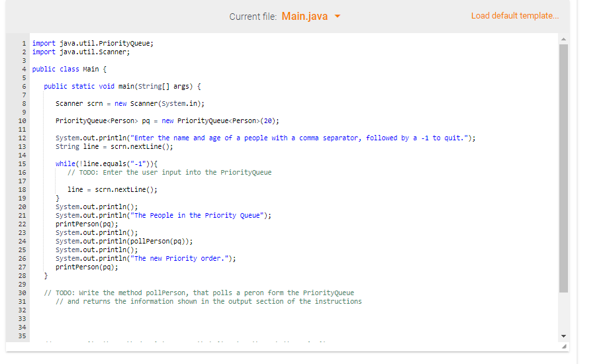Image resolution: width=605 pixels, height=364 pixels.
Task: Click the printPerson(pq) call on line 22
Action: coord(87,224)
